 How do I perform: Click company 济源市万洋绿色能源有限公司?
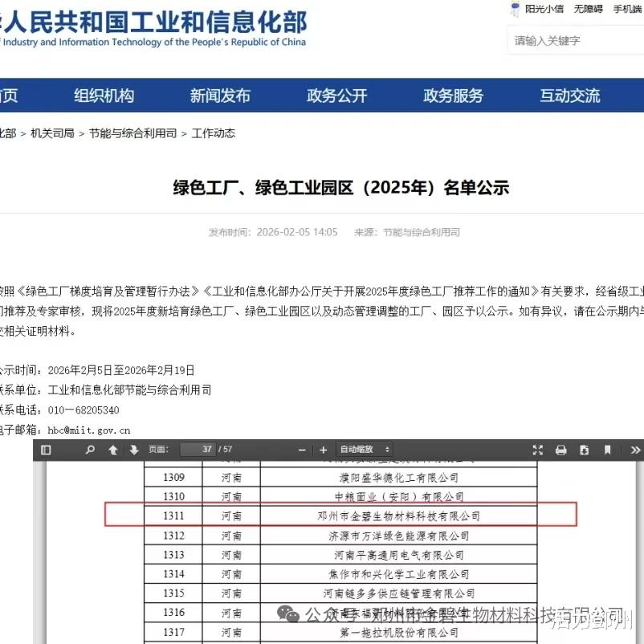point(399,536)
